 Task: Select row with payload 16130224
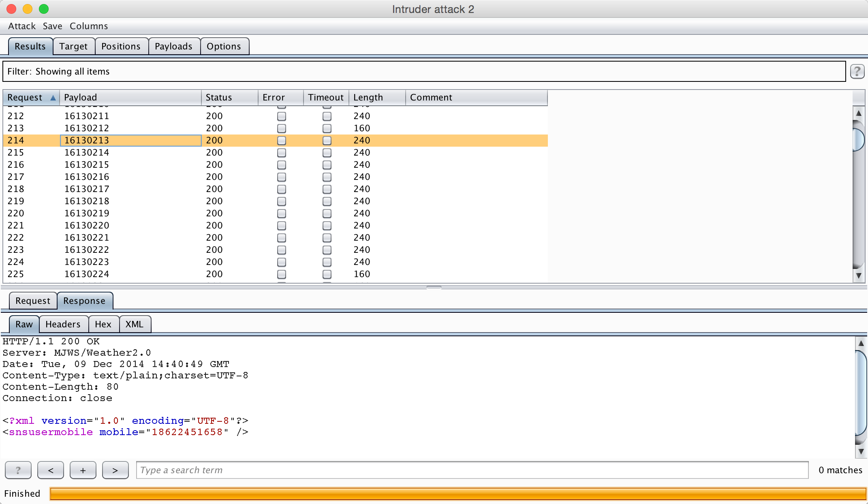pos(276,274)
